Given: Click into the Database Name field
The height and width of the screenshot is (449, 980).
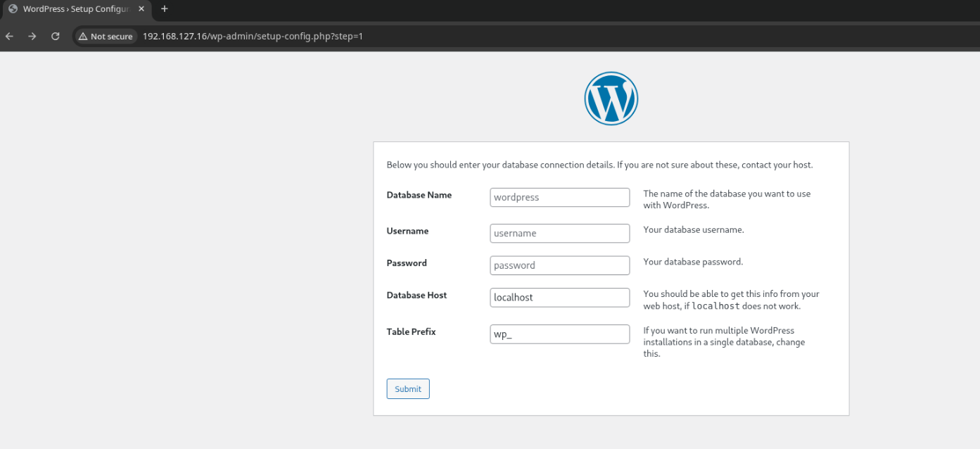Looking at the screenshot, I should [x=559, y=198].
